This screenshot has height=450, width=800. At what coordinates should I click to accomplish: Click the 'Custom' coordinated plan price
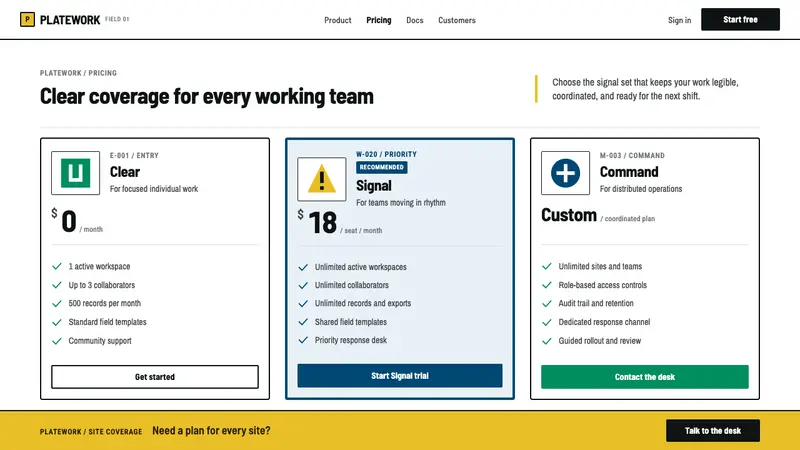[x=598, y=215]
